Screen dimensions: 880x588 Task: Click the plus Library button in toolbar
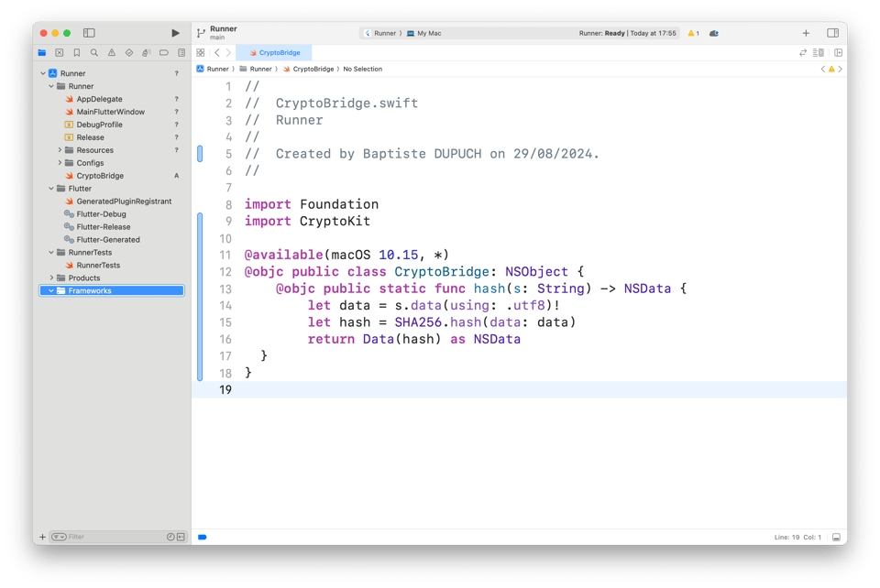(x=806, y=33)
